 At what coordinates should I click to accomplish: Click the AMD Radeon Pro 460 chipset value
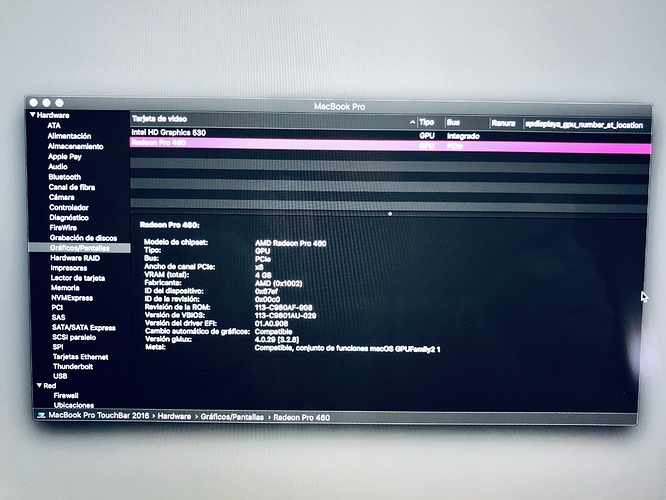pos(291,243)
